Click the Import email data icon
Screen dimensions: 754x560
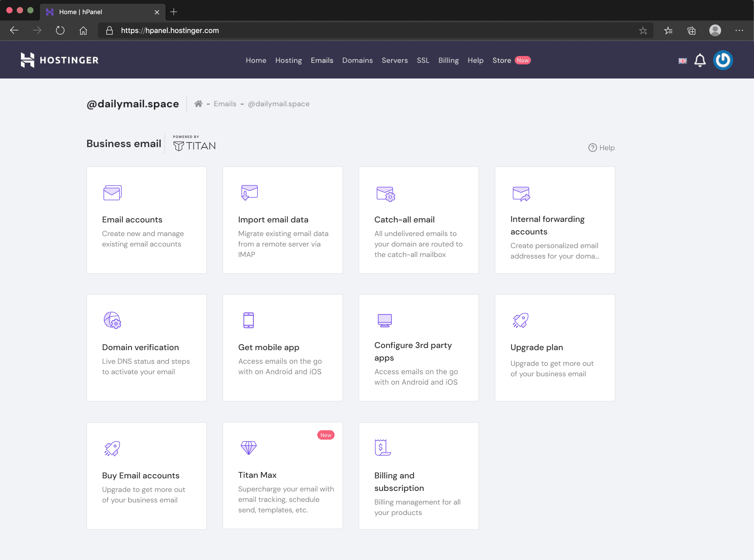point(249,193)
